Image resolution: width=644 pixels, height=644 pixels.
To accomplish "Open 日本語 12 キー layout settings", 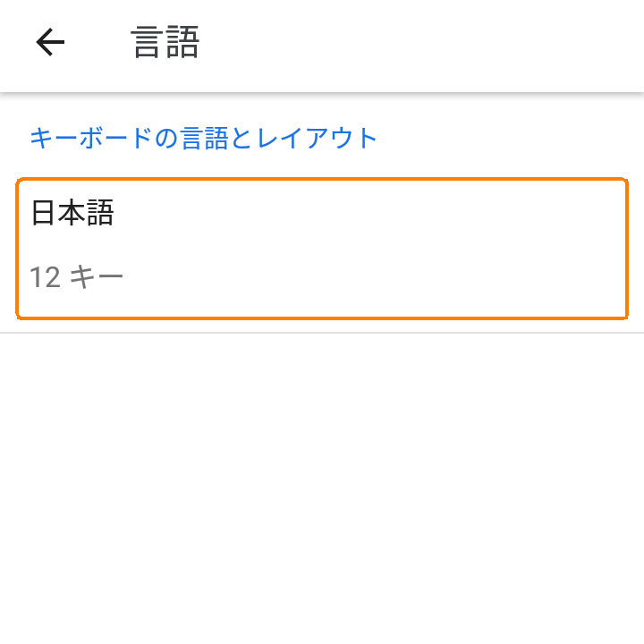I will (x=322, y=249).
